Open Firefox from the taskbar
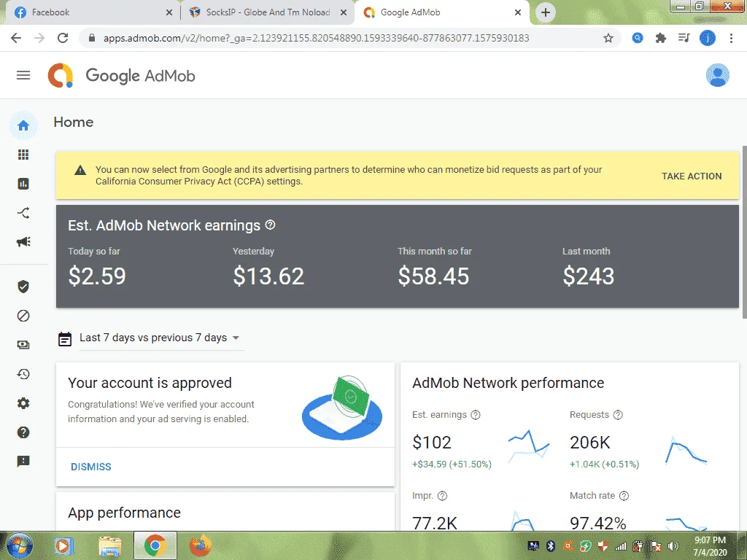The width and height of the screenshot is (747, 560). pyautogui.click(x=201, y=545)
